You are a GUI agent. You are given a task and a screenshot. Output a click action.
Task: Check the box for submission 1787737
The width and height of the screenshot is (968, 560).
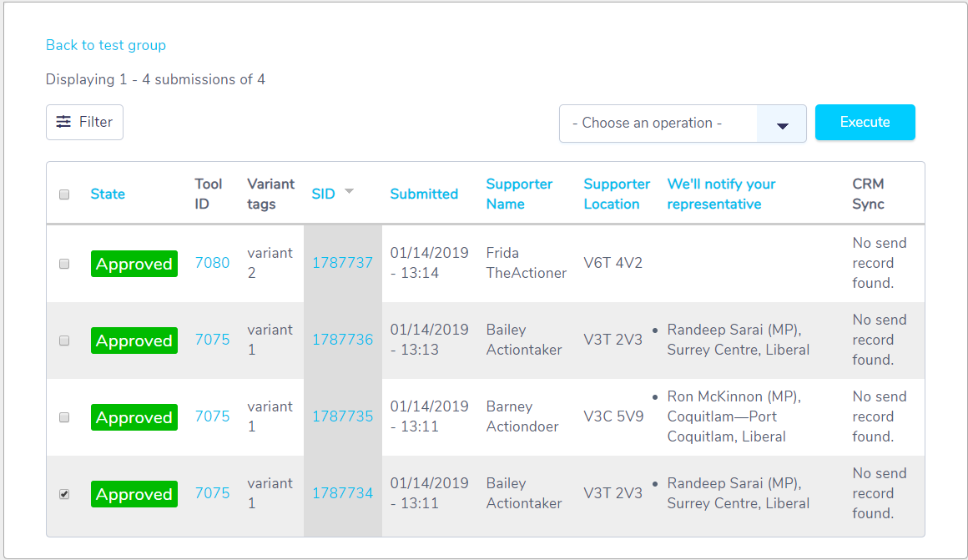click(64, 264)
